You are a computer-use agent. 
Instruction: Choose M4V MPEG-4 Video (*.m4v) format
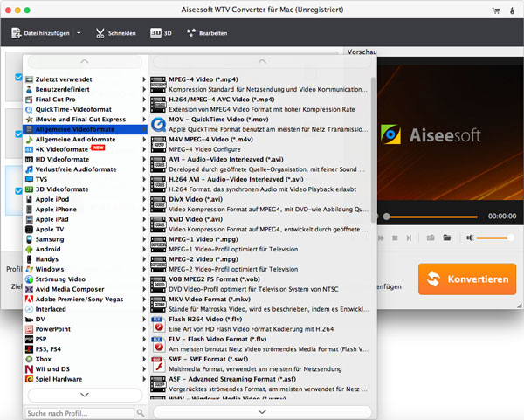tap(259, 144)
